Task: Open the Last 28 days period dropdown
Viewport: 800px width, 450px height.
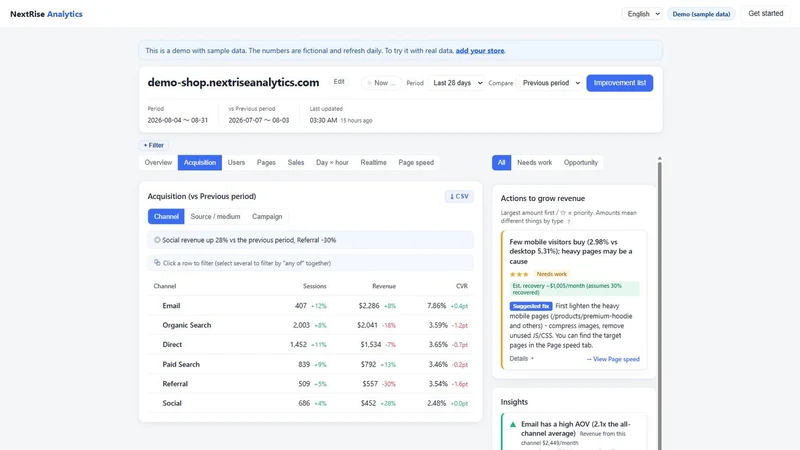Action: [x=456, y=83]
